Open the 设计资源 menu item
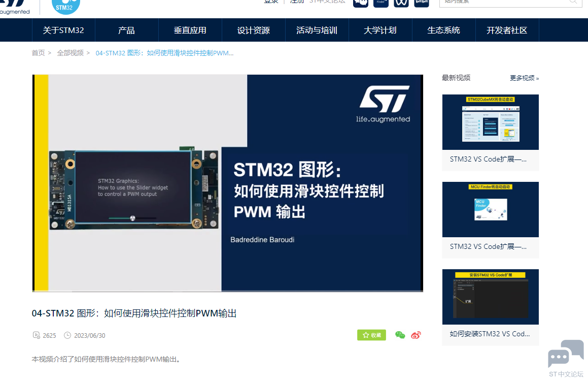The width and height of the screenshot is (588, 382). click(x=254, y=30)
